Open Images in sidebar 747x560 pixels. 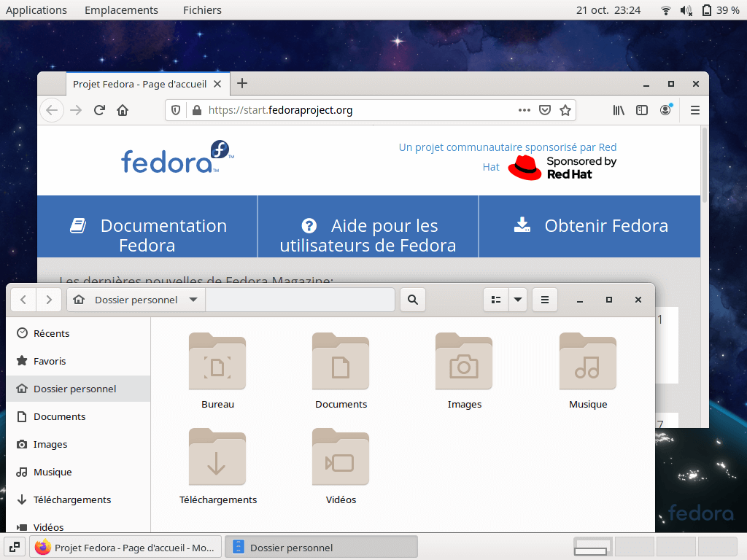pos(79,444)
